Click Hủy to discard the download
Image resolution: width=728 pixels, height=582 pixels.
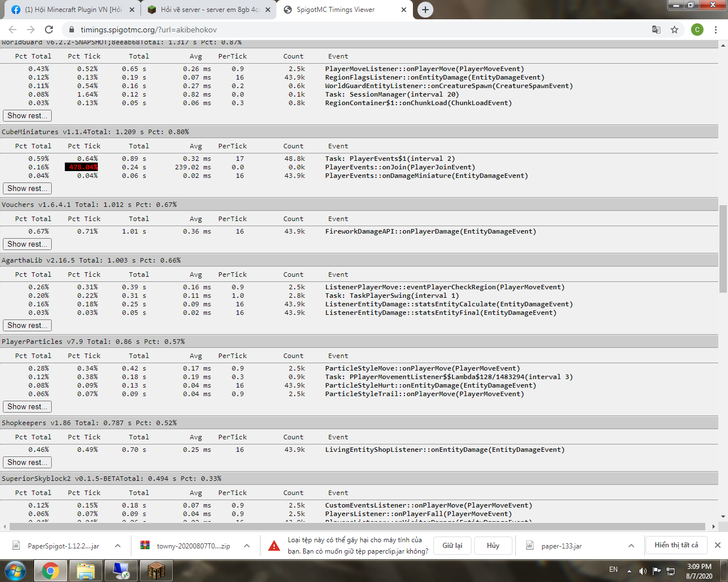pos(493,546)
